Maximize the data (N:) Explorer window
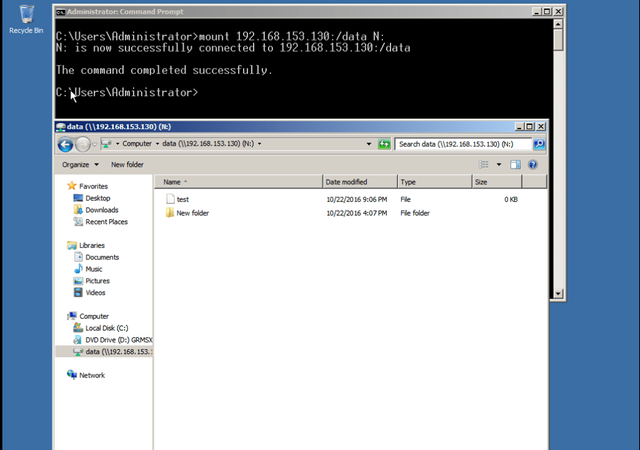This screenshot has height=450, width=640. tap(529, 127)
